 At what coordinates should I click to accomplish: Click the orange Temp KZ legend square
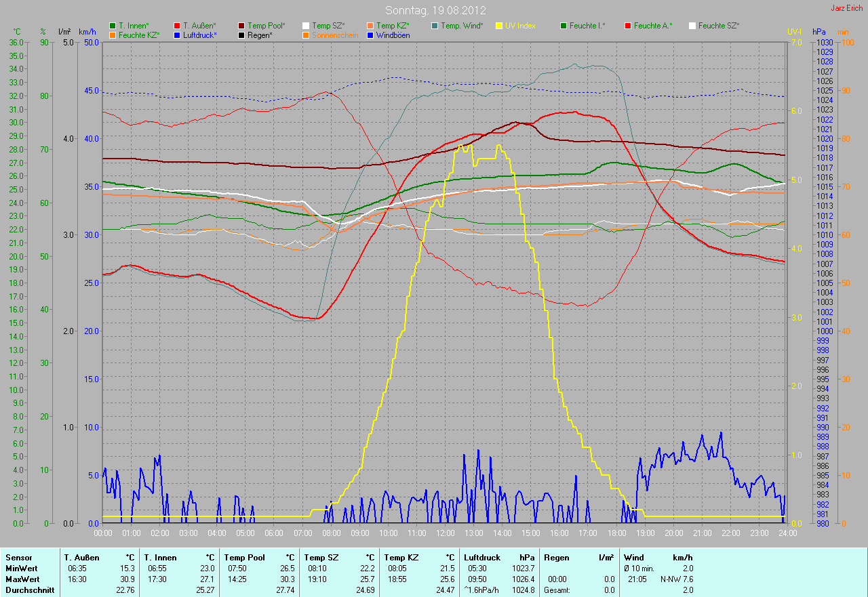coord(370,26)
